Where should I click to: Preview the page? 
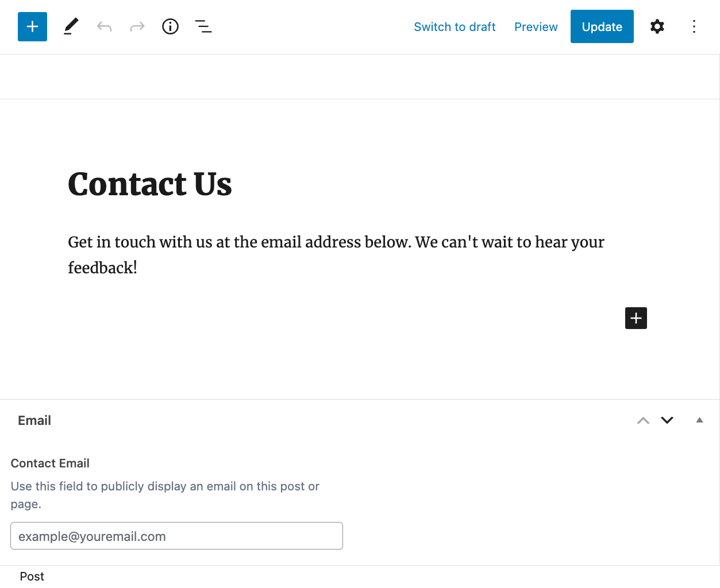click(x=536, y=26)
